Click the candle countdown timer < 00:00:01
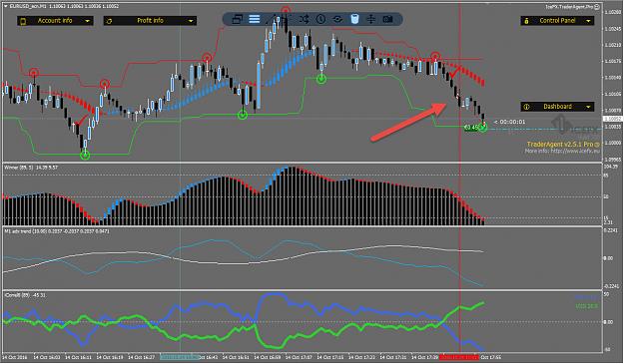624x364 pixels. pos(509,122)
